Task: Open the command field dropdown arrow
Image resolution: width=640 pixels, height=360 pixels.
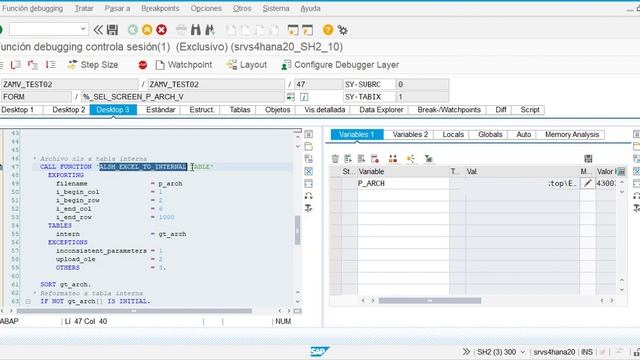Action: (x=83, y=29)
